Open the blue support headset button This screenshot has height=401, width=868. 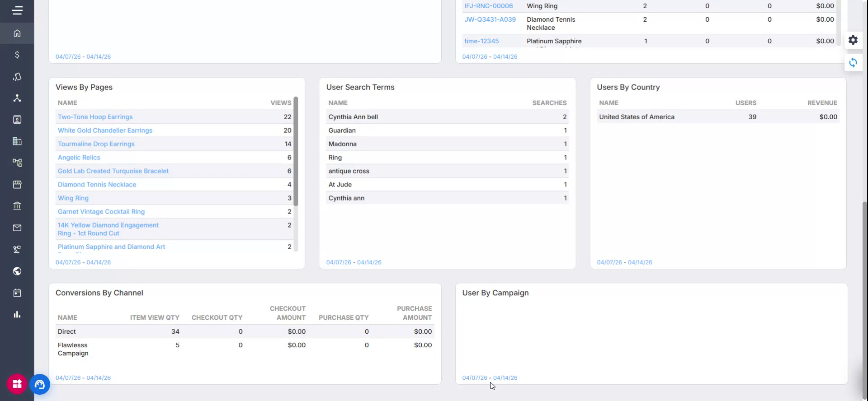click(40, 384)
